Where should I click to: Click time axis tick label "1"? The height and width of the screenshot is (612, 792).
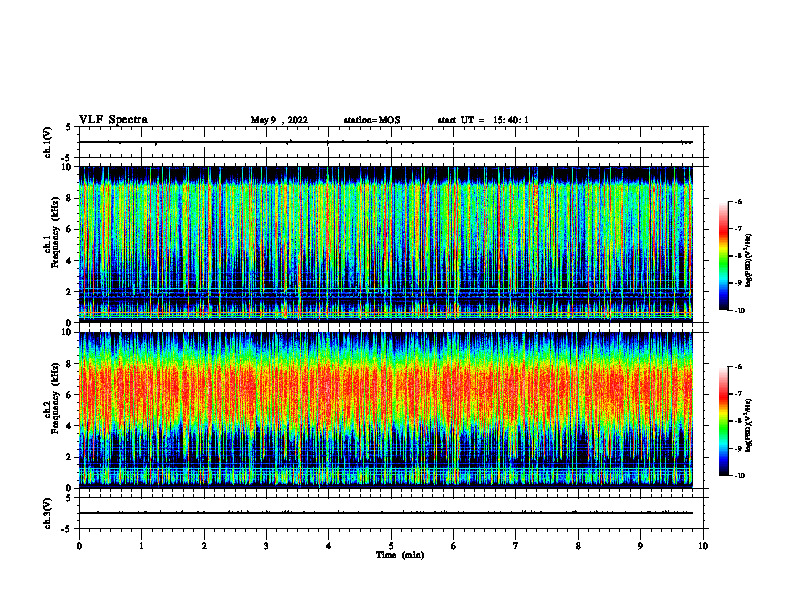[x=141, y=546]
